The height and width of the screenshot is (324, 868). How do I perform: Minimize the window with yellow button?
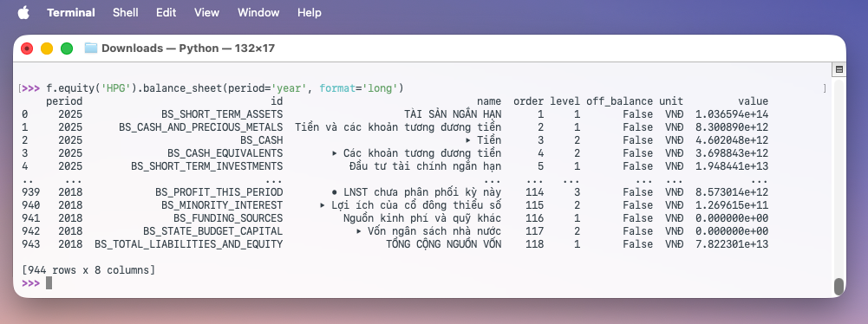pyautogui.click(x=47, y=49)
